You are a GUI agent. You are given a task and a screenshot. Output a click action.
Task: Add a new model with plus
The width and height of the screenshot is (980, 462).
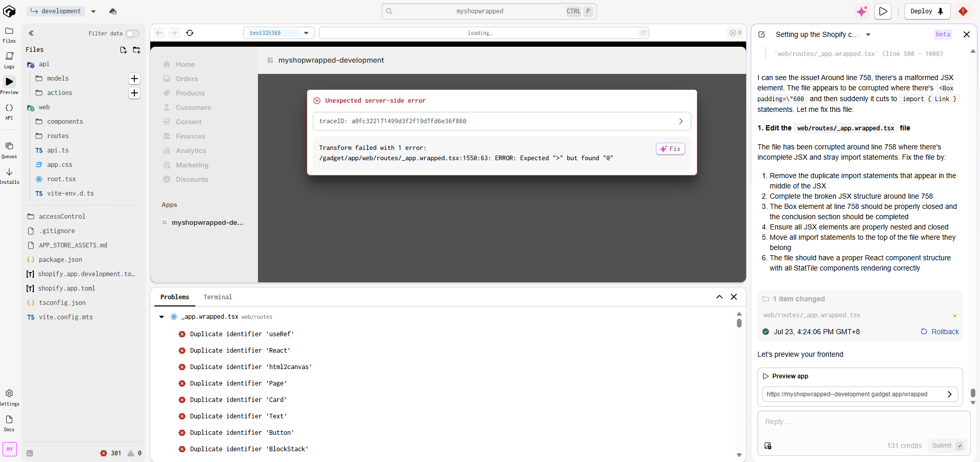click(x=134, y=79)
